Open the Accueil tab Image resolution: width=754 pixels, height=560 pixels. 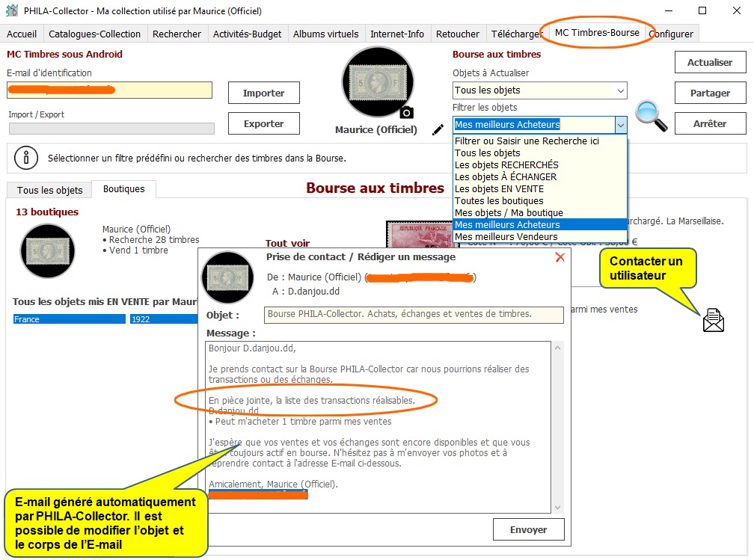(22, 34)
